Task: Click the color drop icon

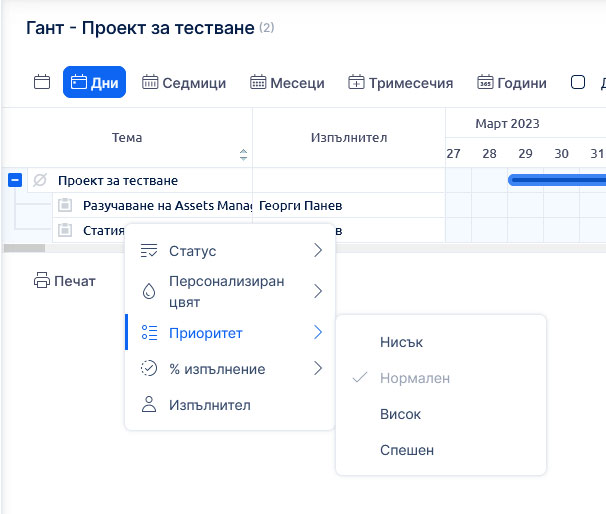Action: click(149, 291)
